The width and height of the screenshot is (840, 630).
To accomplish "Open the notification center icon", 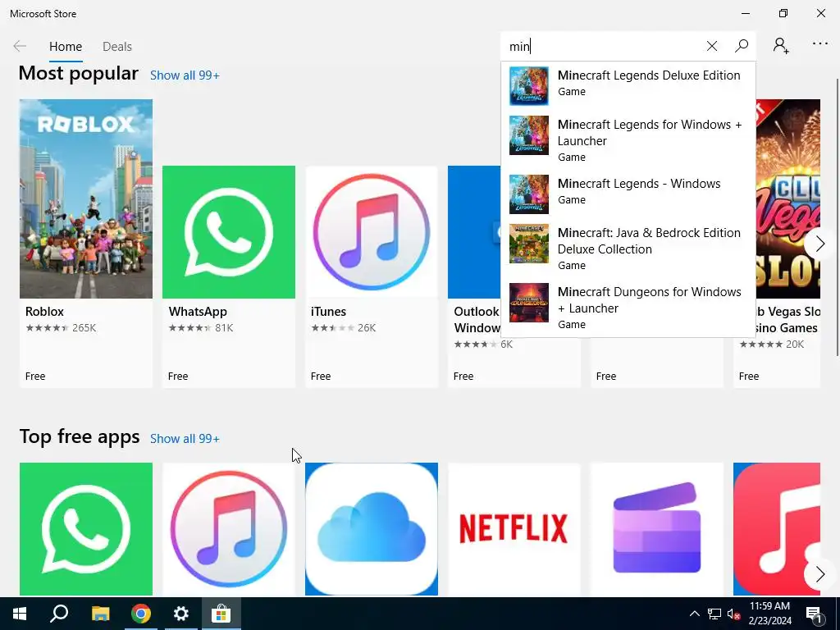I will pyautogui.click(x=814, y=614).
